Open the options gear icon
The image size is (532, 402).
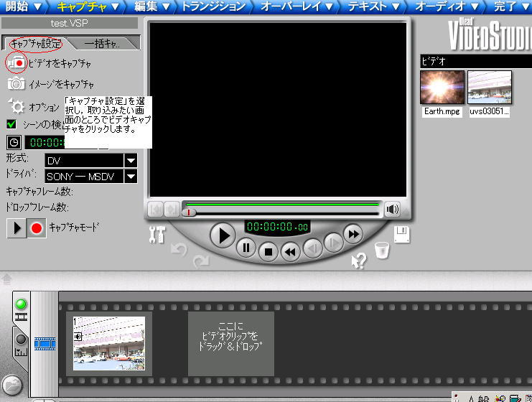[x=17, y=106]
